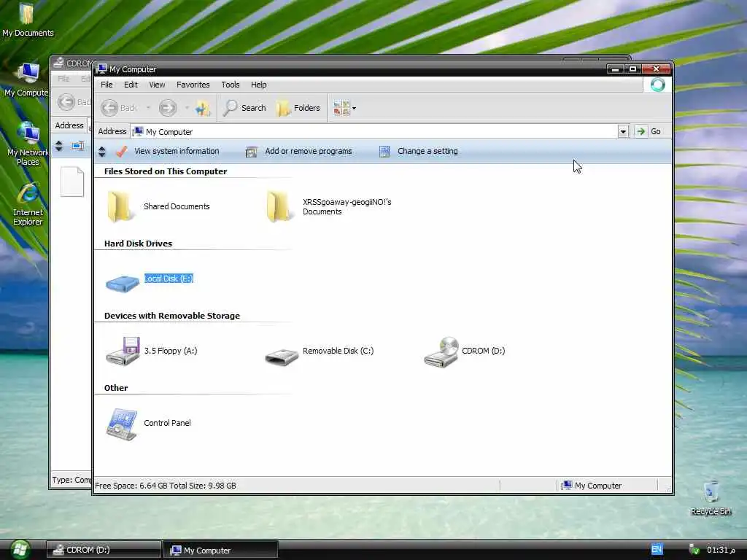Click the throbber icon beside the menu bar

coord(657,85)
